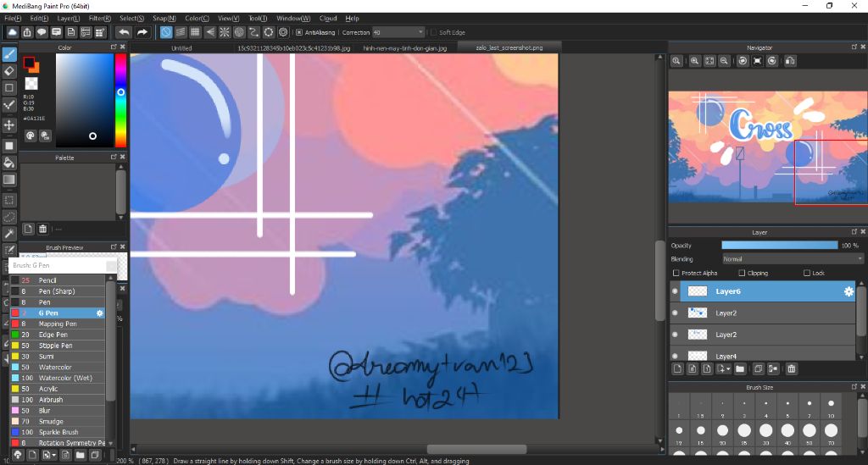This screenshot has height=465, width=868.
Task: Select the Lasso selection tool
Action: 9,217
